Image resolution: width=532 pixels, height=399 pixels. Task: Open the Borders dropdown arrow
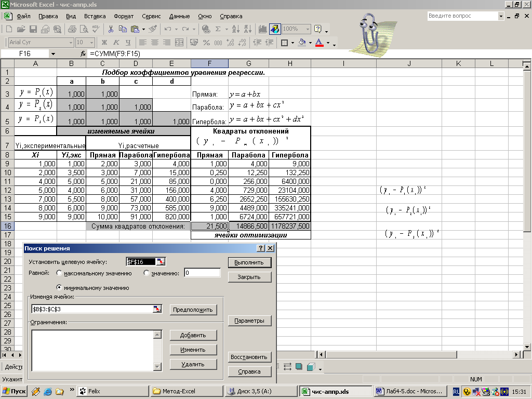tap(293, 43)
